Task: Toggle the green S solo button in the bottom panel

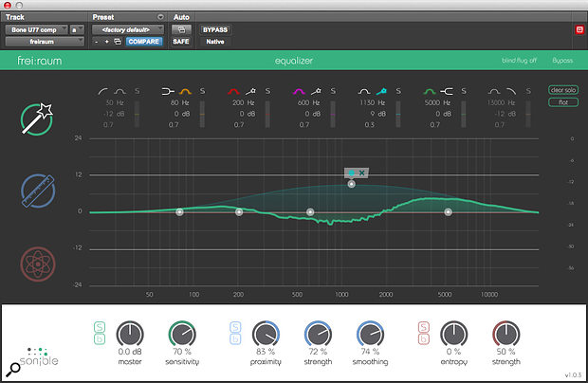Action: (100, 327)
